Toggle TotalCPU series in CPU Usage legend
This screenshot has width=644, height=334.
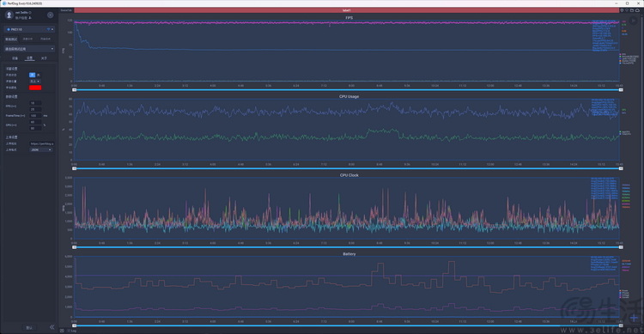click(624, 134)
